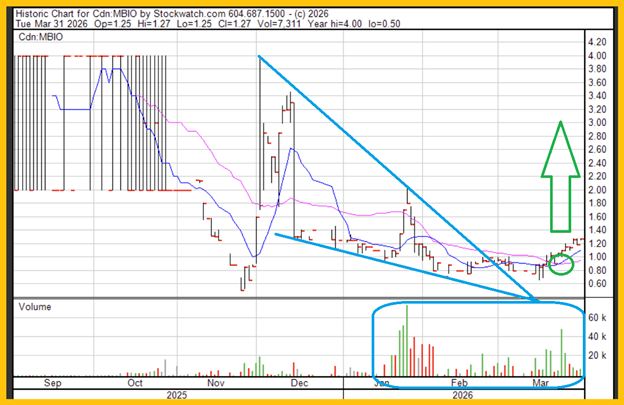Select the Nov month label
624x405 pixels.
coord(215,383)
